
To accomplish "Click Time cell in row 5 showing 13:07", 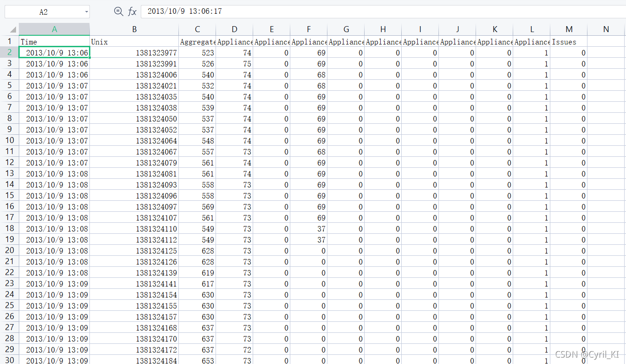I will click(x=54, y=86).
